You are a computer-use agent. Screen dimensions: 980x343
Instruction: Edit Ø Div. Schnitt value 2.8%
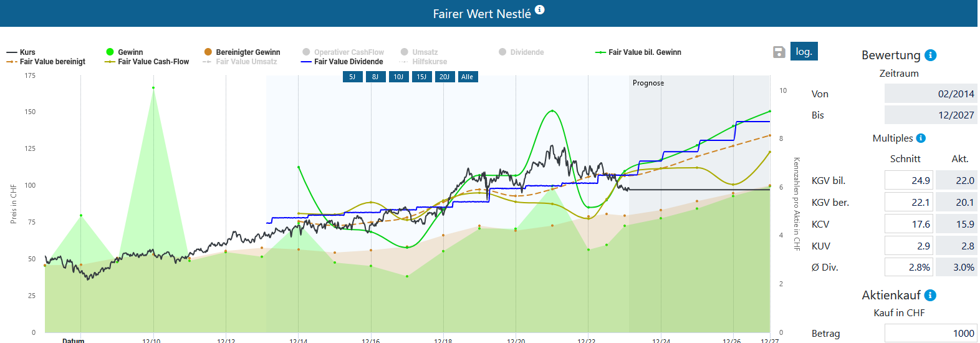click(909, 267)
